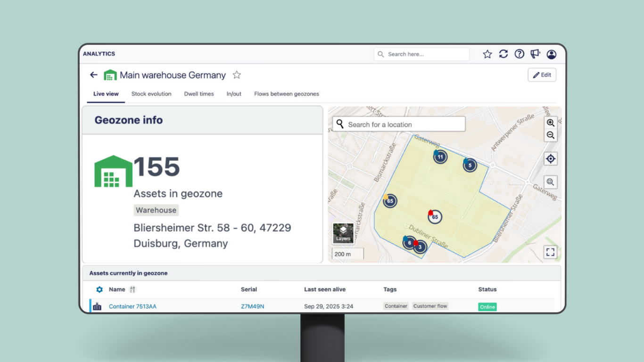Toggle fullscreen map view
644x362 pixels.
[x=550, y=252]
